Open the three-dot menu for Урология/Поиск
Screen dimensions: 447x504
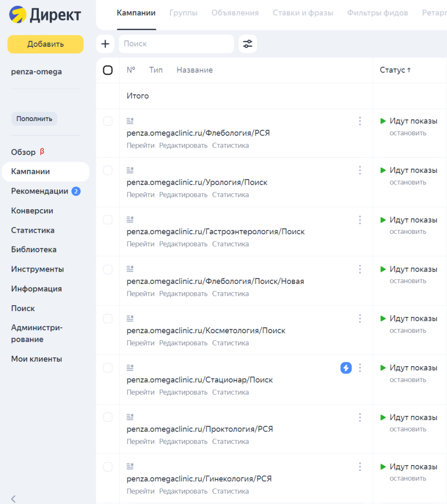click(x=360, y=170)
